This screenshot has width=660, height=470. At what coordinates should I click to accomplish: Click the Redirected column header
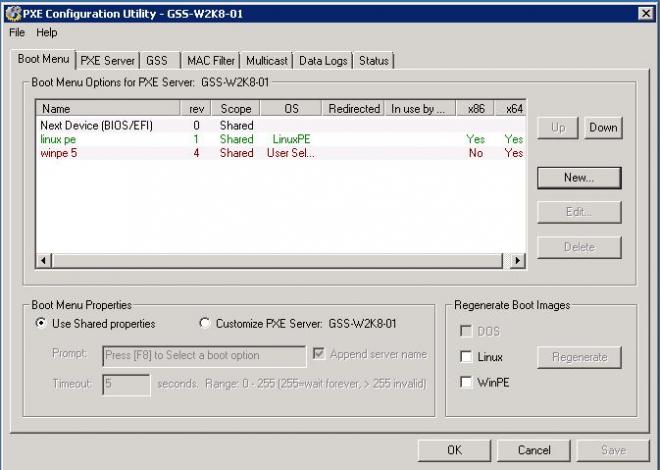tap(354, 109)
